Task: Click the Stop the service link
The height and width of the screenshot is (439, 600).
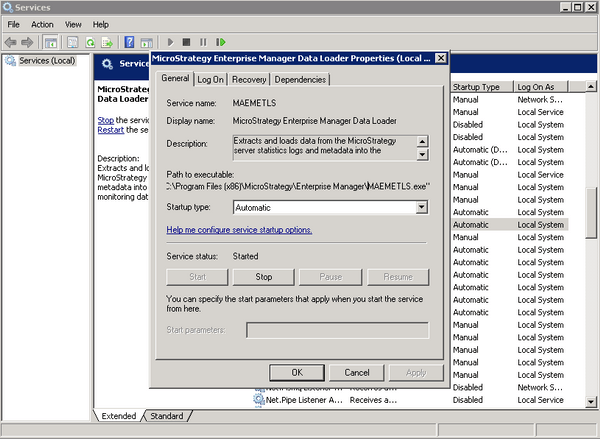Action: (x=106, y=120)
